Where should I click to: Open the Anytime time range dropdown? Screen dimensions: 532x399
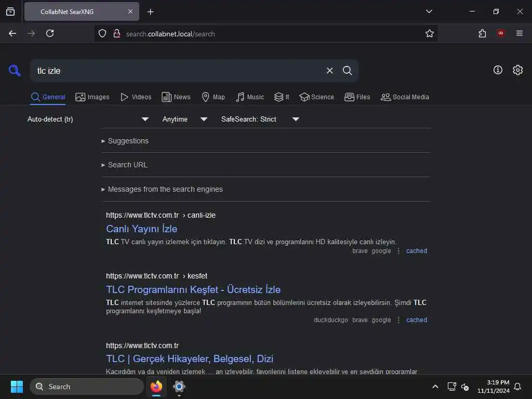(x=185, y=119)
